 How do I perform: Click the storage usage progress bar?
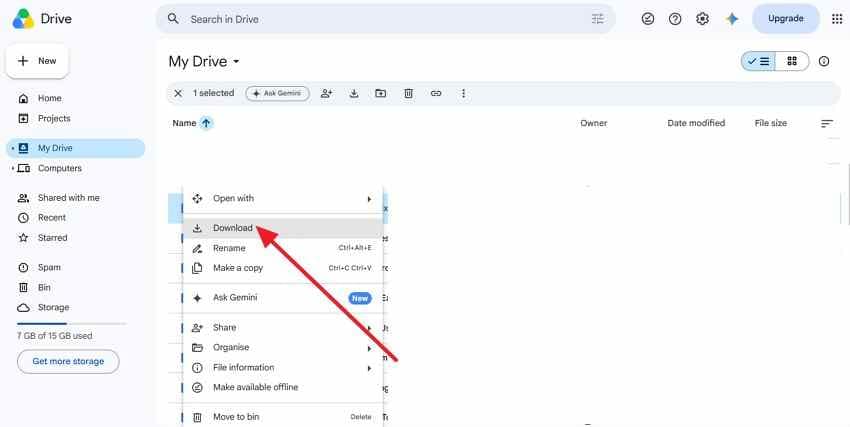point(72,324)
